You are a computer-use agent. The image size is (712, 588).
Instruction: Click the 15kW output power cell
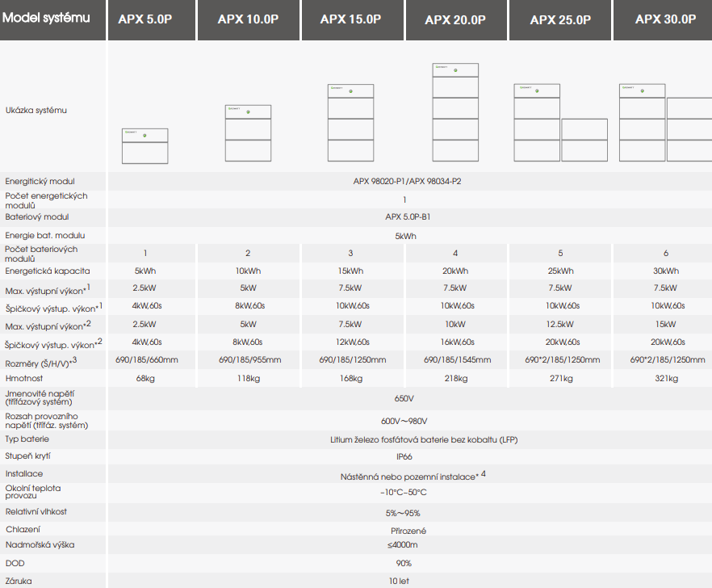coord(666,324)
